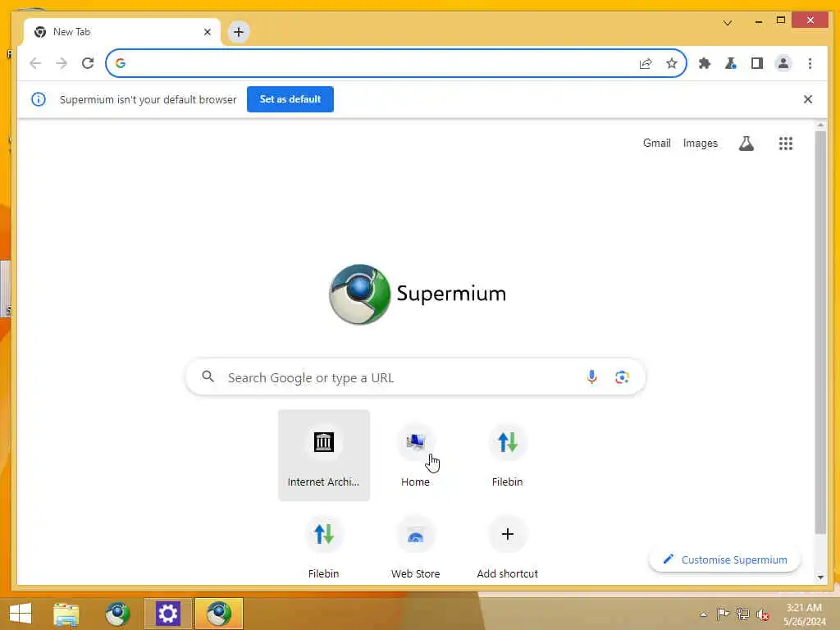Select the New Tab tab
Screen dimensions: 840x630
[122, 32]
